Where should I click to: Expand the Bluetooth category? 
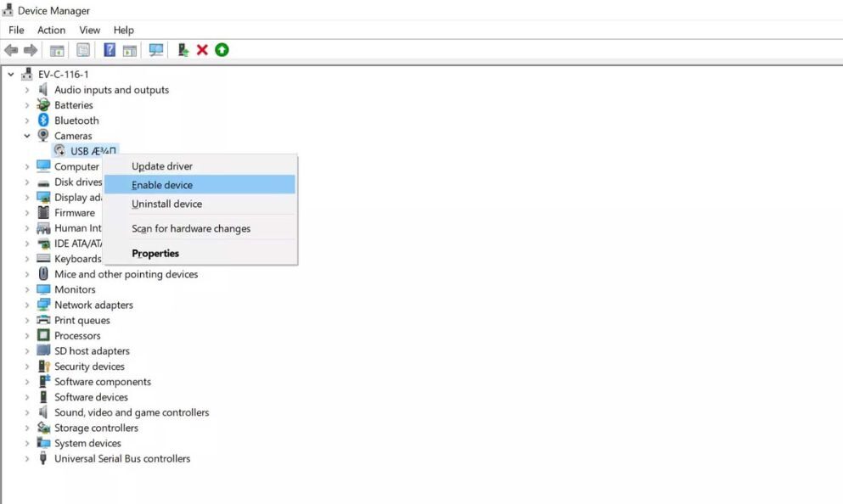click(27, 120)
